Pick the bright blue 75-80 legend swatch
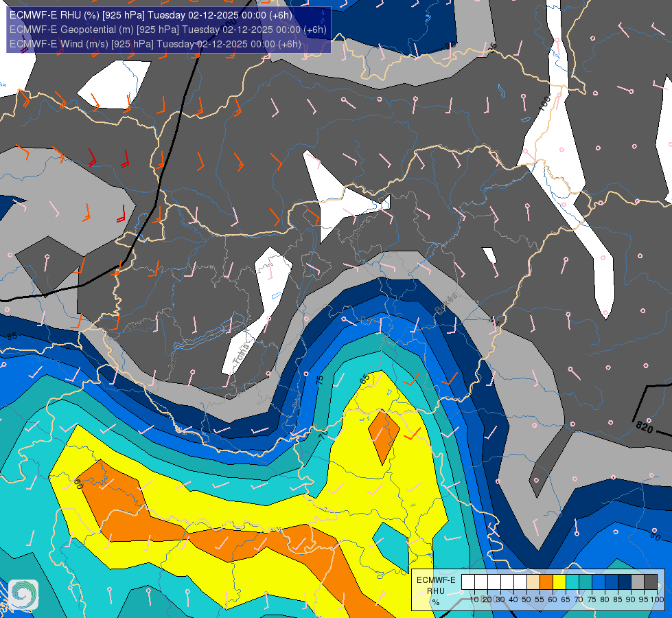Image resolution: width=672 pixels, height=618 pixels. coord(599,582)
